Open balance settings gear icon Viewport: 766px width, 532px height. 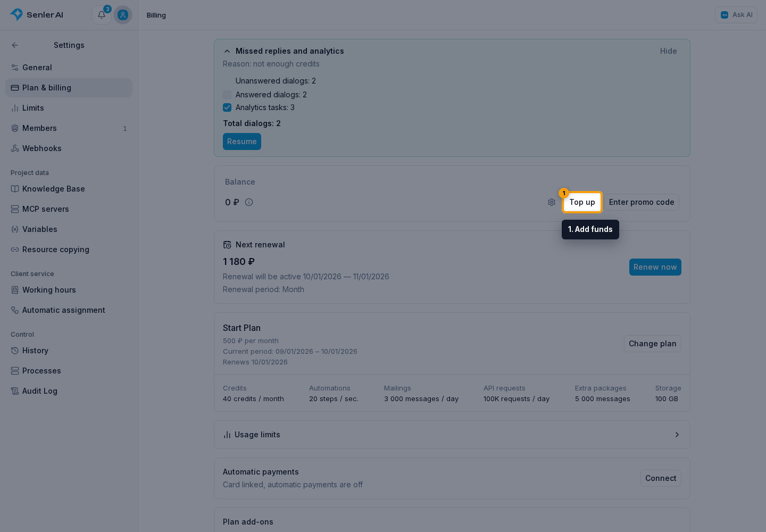click(x=552, y=202)
